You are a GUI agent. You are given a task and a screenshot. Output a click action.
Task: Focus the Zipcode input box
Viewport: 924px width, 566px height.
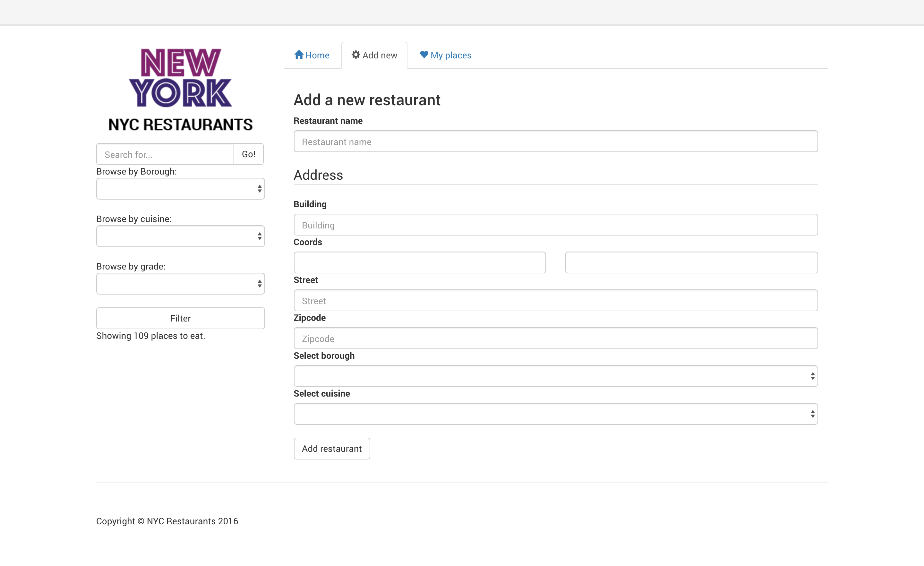(555, 339)
